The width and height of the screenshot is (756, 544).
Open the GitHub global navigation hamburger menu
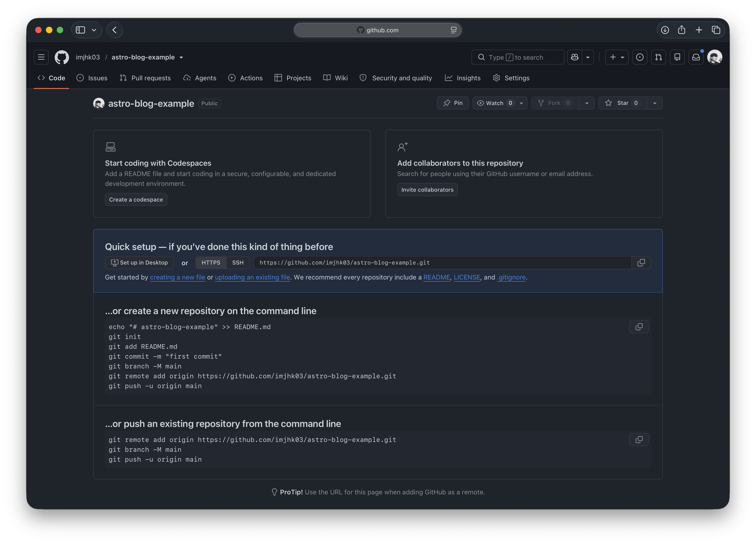pyautogui.click(x=41, y=57)
